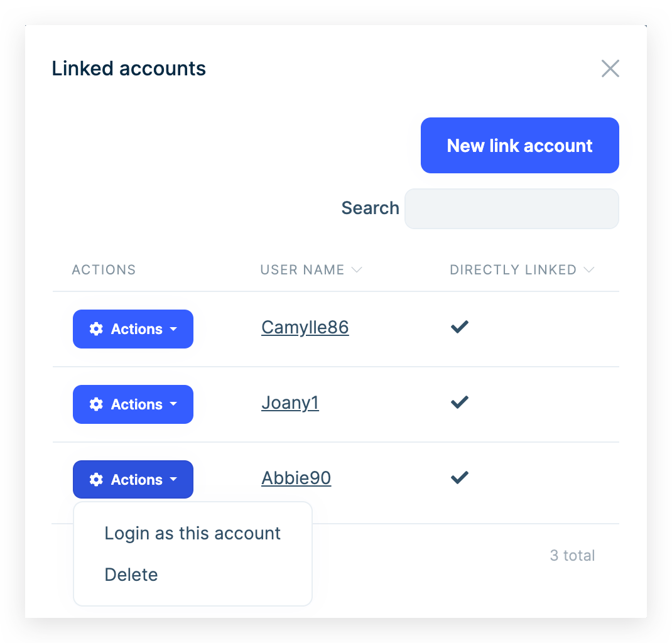Open the Camylle86 account link
Viewport: 672px width, 643px height.
pos(305,327)
